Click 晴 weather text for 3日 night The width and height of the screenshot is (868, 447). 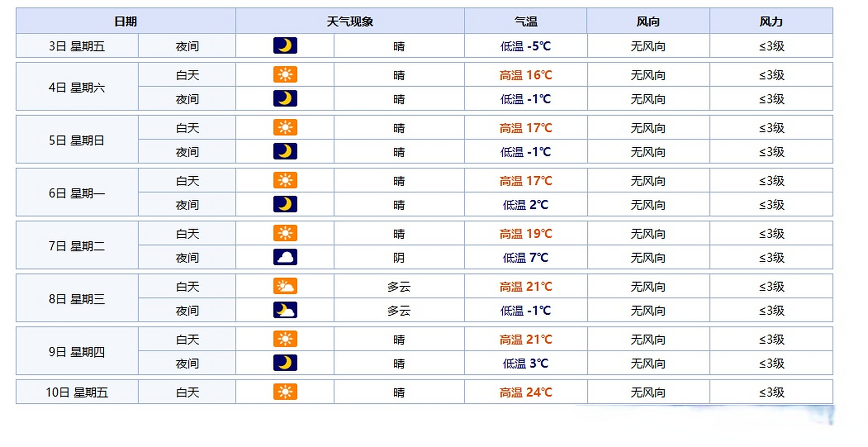pos(399,46)
